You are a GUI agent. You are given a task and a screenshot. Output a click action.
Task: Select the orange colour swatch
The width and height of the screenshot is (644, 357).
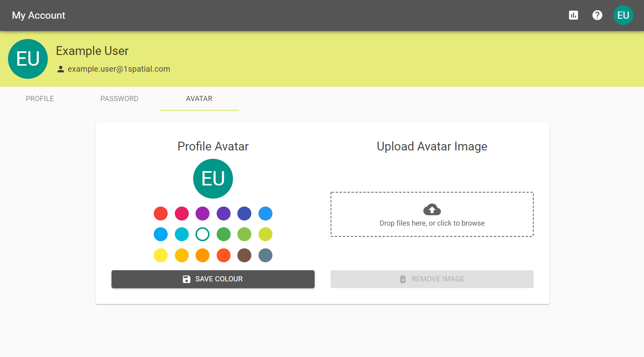[203, 255]
